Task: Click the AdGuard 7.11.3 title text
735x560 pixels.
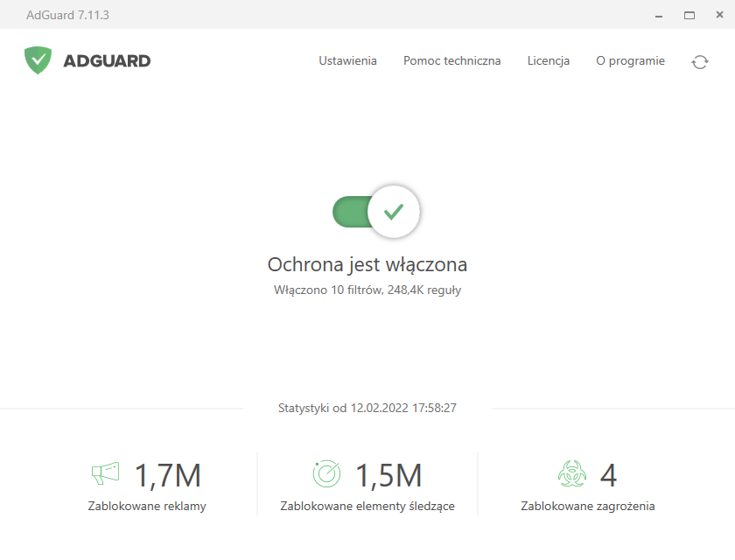Action: point(67,15)
